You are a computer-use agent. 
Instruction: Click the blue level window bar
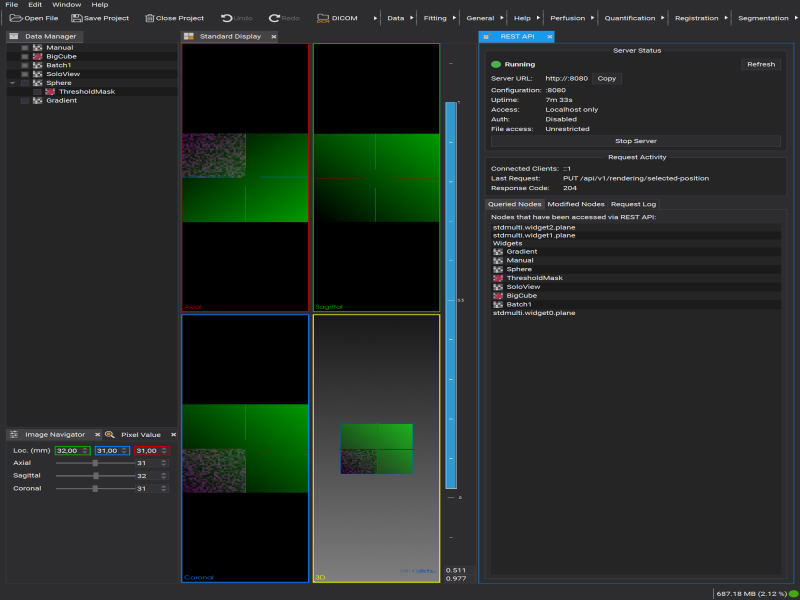[451, 295]
